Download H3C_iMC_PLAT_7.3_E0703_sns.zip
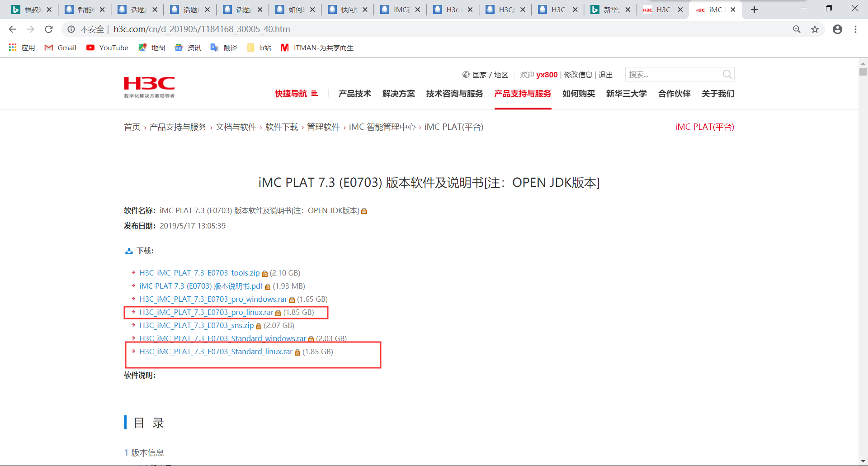The image size is (868, 466). tap(197, 325)
